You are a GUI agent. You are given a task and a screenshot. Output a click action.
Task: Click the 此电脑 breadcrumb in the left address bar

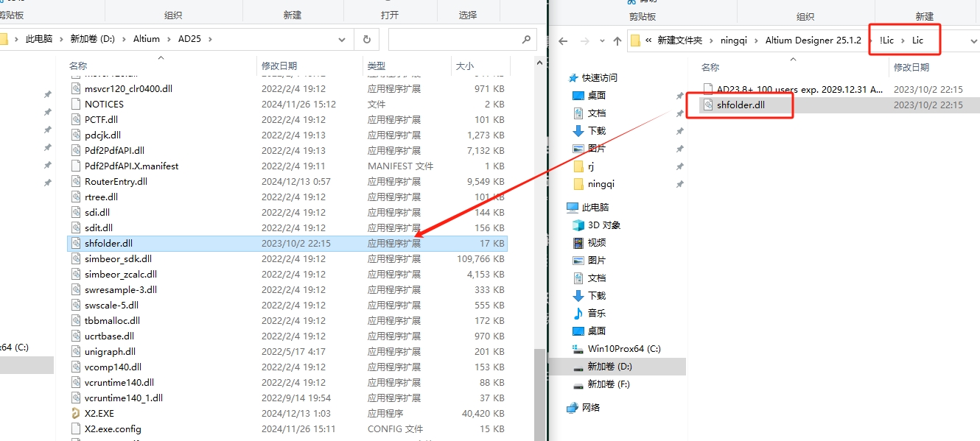[39, 39]
